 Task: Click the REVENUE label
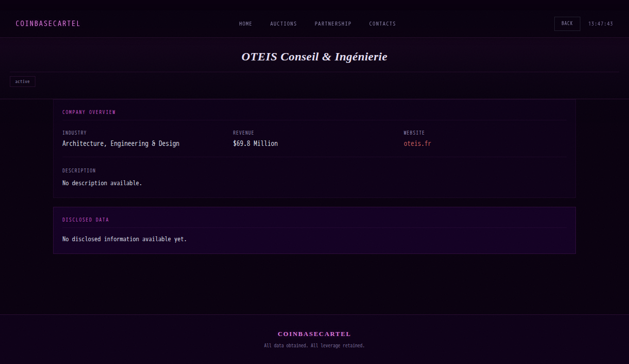[243, 133]
